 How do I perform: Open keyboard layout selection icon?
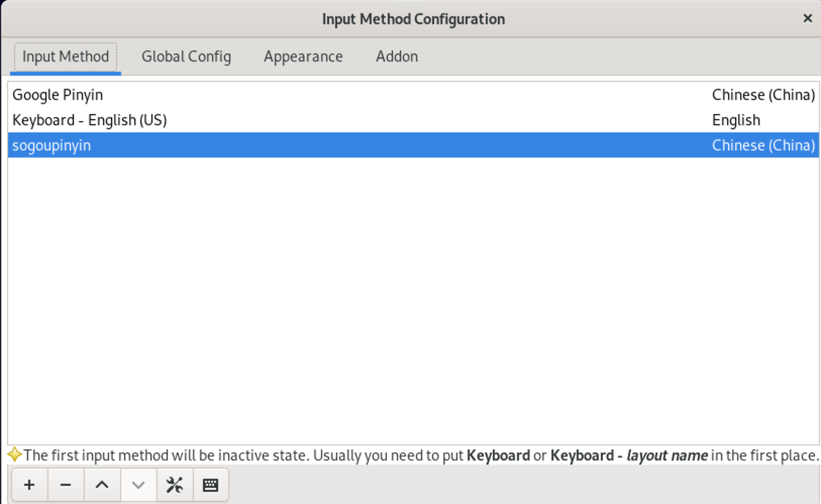pyautogui.click(x=211, y=485)
